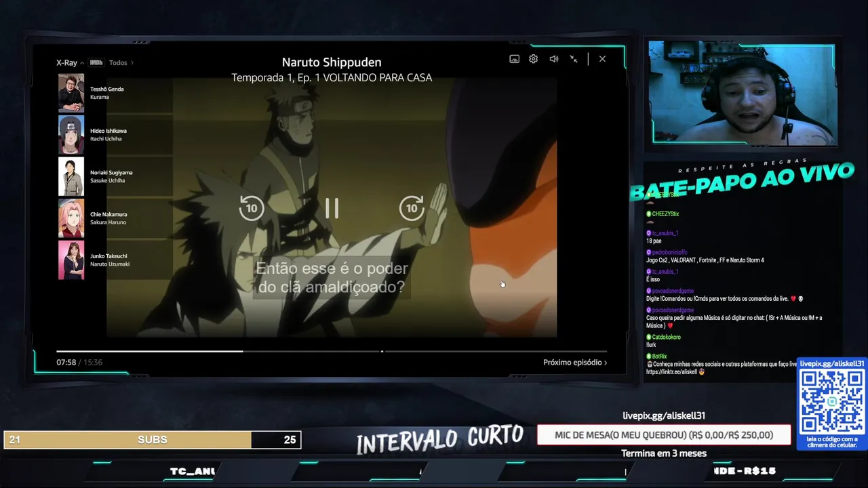The height and width of the screenshot is (488, 868).
Task: Click the BATE-PAPO AO VIVO header
Action: [742, 181]
